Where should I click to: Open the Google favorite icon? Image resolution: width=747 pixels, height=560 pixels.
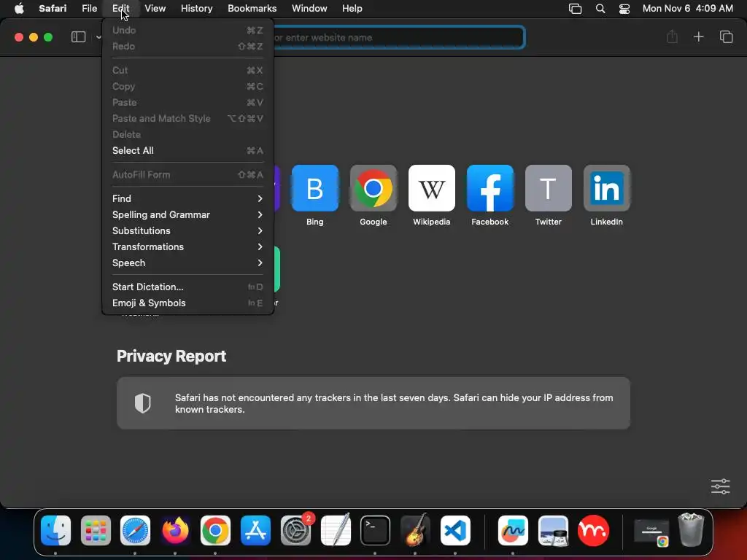point(373,188)
